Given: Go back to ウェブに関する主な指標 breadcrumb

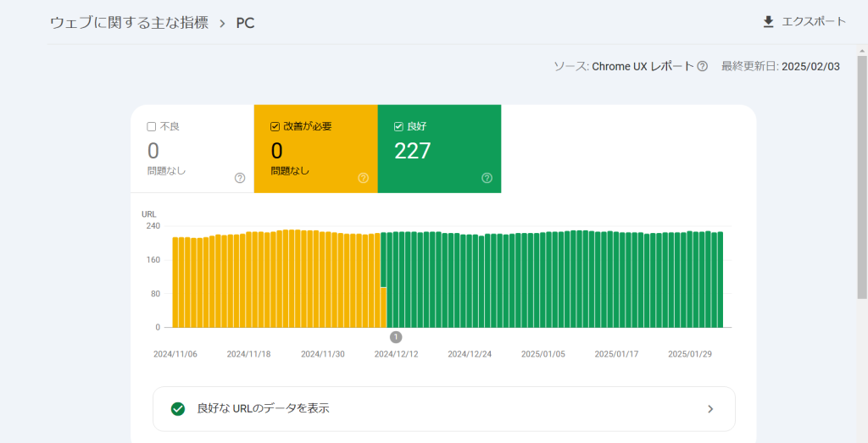Looking at the screenshot, I should pos(129,23).
